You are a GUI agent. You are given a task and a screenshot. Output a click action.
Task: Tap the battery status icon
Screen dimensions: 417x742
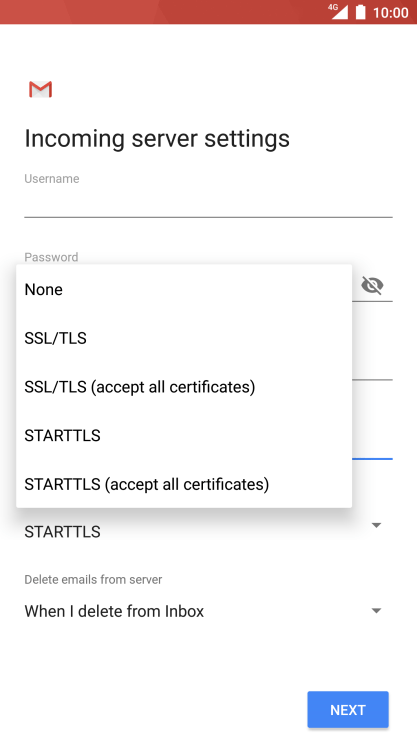click(361, 12)
